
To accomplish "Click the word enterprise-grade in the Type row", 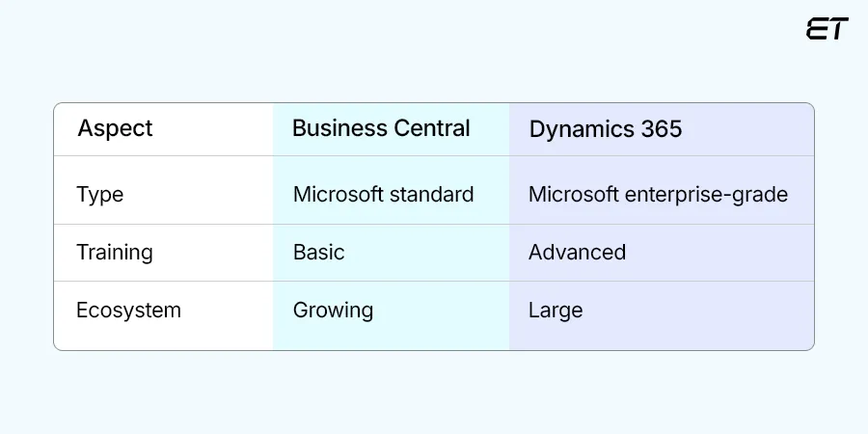I will coord(706,194).
